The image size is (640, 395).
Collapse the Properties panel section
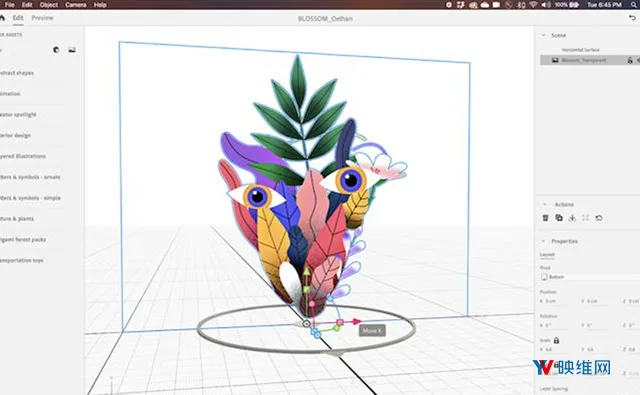(543, 241)
